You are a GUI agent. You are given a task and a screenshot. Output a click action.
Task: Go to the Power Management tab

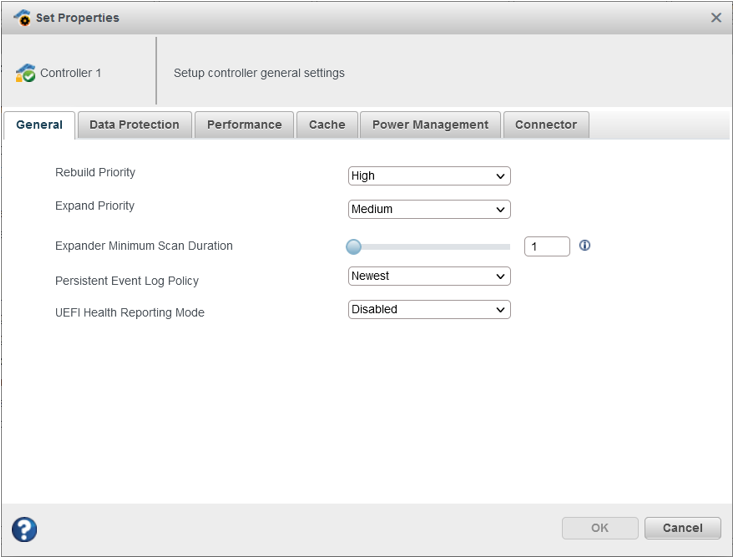point(430,125)
